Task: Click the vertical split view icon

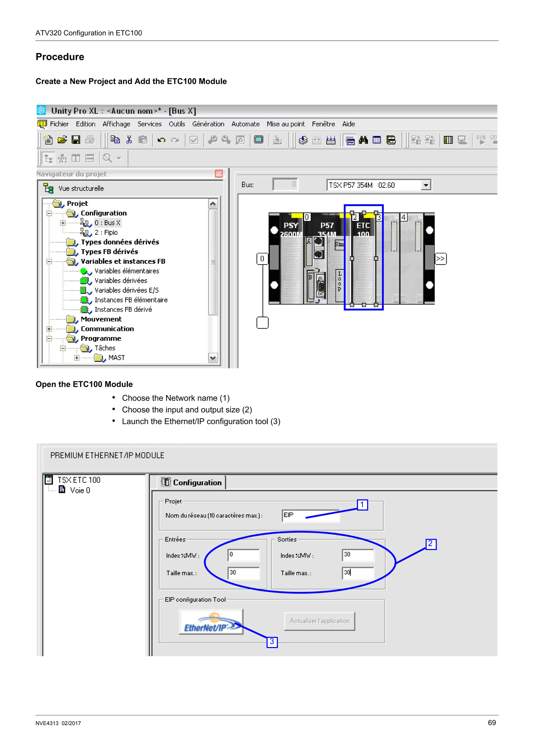Action: click(76, 158)
